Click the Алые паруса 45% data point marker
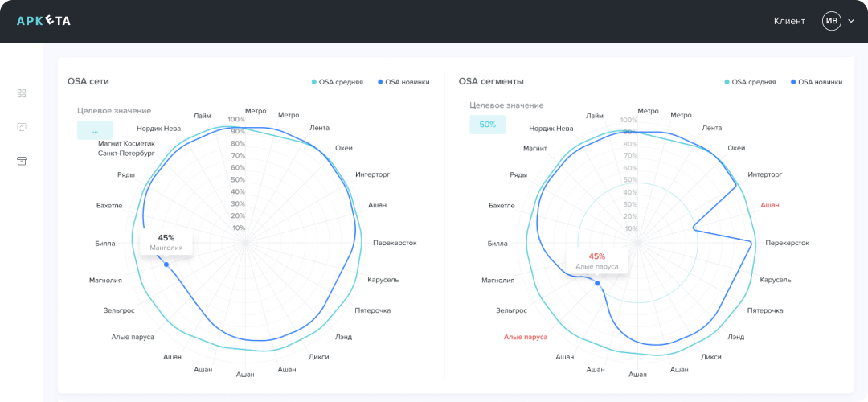 click(x=597, y=283)
